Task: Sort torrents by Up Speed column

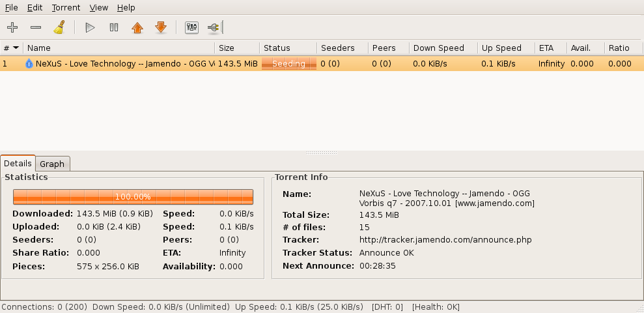Action: (x=506, y=48)
